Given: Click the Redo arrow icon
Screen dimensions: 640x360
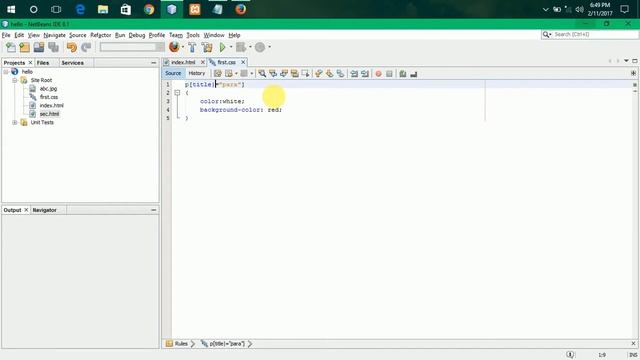Looking at the screenshot, I should (86, 47).
